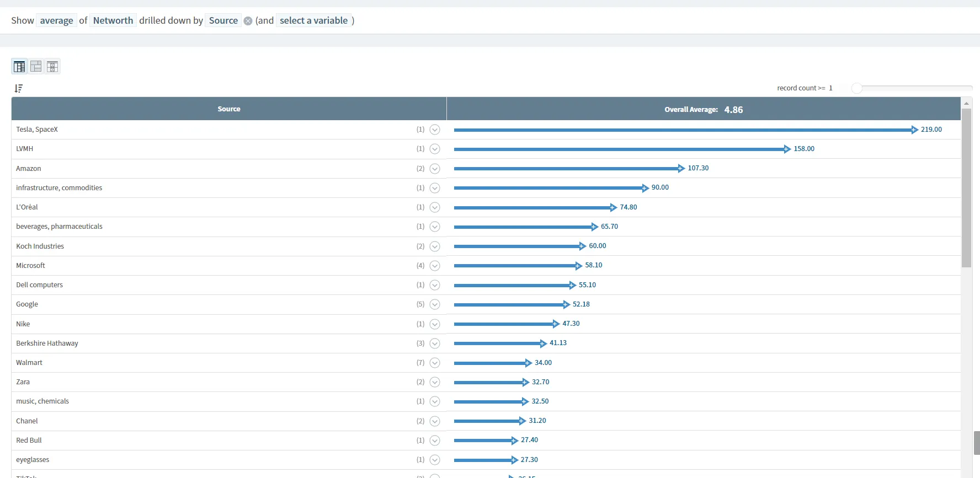Click the 107.30 value label
Screen dimensions: 980x478
(x=698, y=168)
